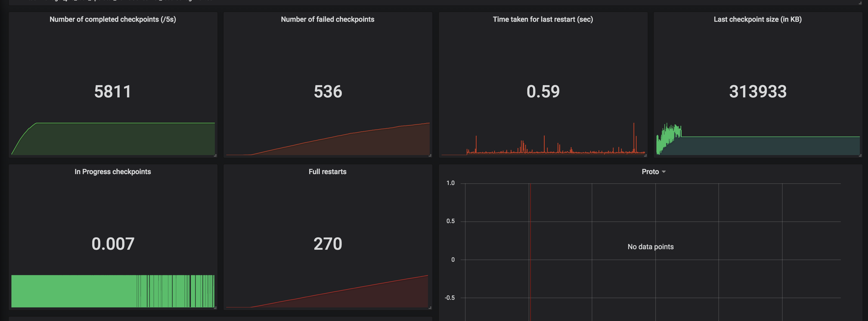Click resize handle of completed checkpoints panel

215,155
